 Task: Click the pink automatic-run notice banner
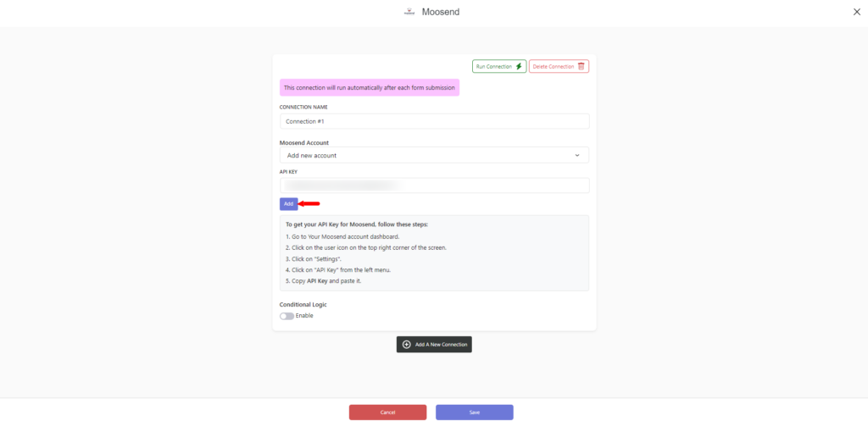pyautogui.click(x=370, y=87)
